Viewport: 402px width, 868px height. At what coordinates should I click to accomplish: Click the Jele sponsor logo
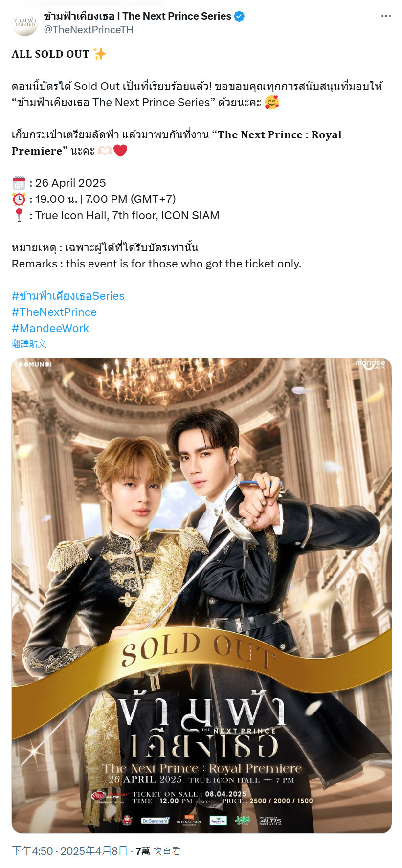[x=242, y=820]
